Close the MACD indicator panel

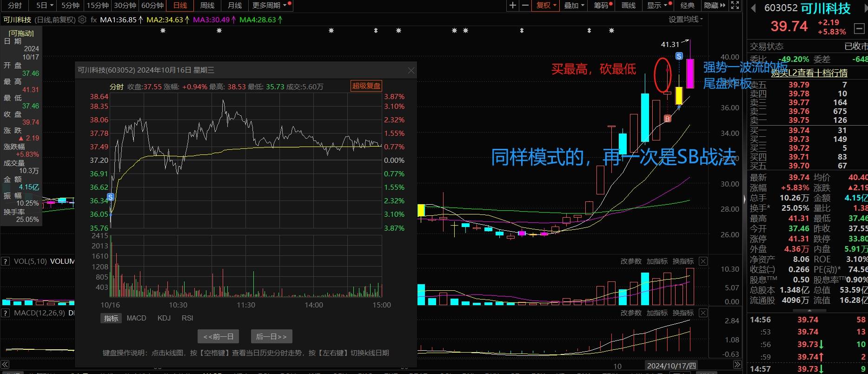point(703,313)
